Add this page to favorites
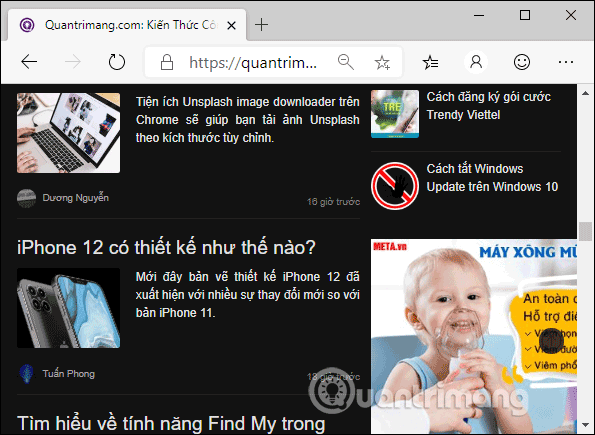 tap(382, 62)
